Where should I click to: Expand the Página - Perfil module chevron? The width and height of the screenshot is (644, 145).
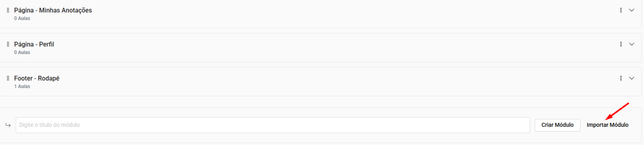click(x=632, y=44)
